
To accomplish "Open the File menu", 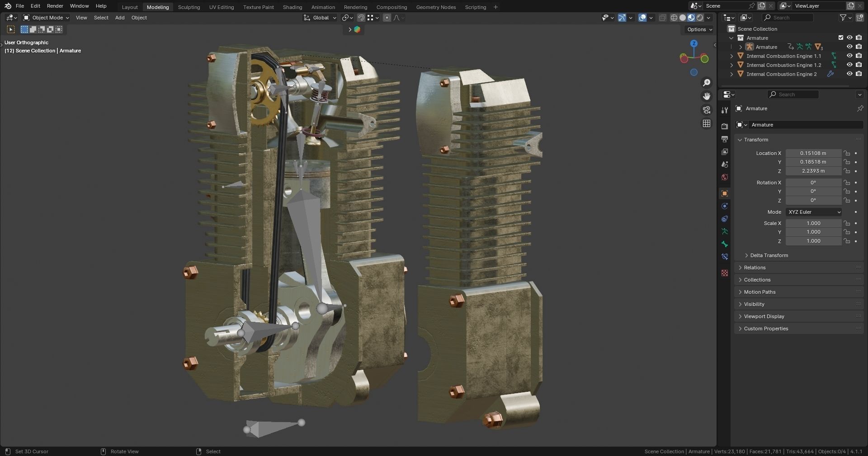I will 20,6.
